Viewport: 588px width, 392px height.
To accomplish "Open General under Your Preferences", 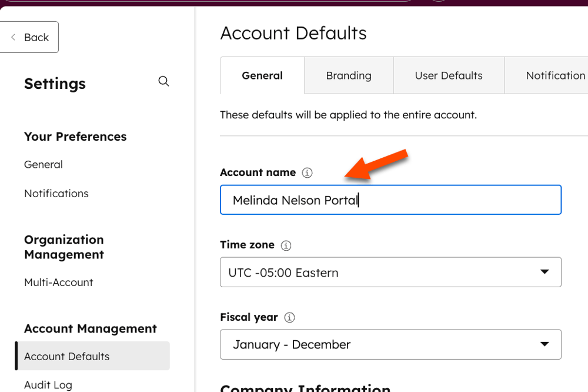I will [43, 164].
